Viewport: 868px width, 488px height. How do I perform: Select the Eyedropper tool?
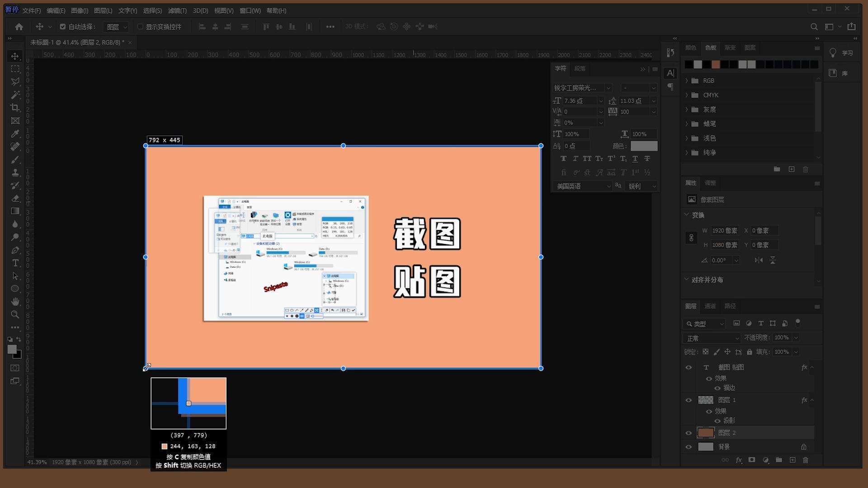pyautogui.click(x=15, y=134)
